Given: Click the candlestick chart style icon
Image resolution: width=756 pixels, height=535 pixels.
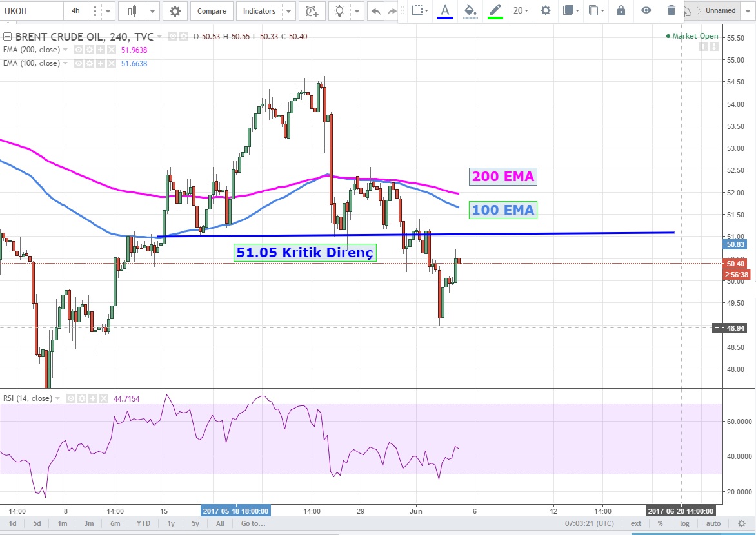Looking at the screenshot, I should click(133, 11).
